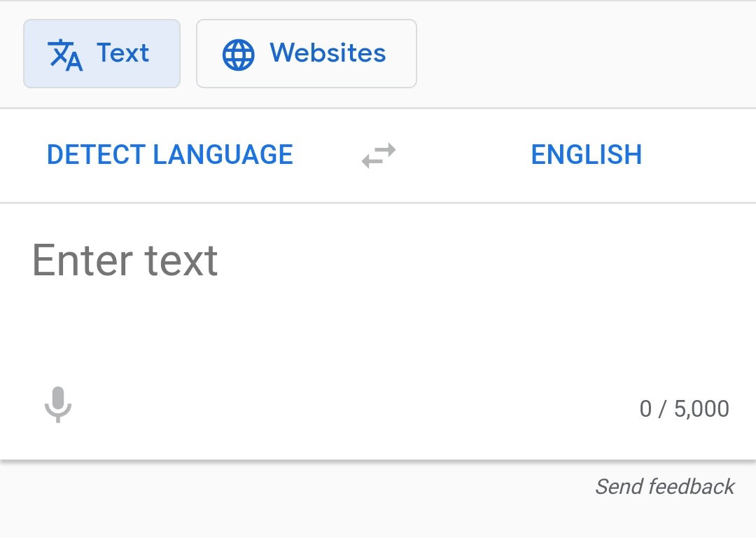Click the Enter text placeholder
The image size is (756, 538).
pos(125,261)
